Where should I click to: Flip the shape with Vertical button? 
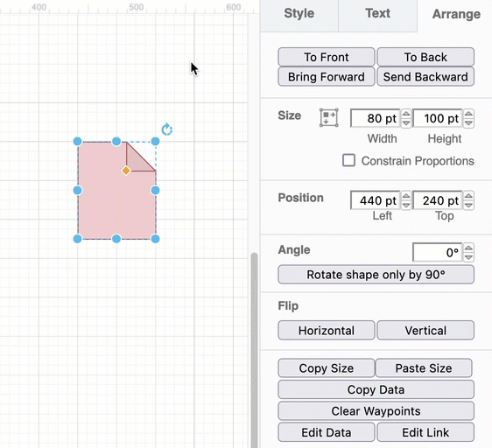tap(425, 331)
